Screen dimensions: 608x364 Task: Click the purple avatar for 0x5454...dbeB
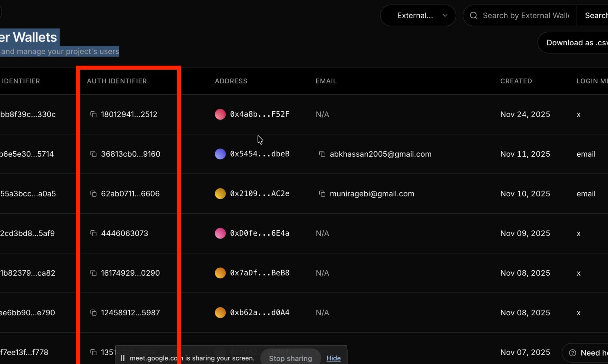coord(220,154)
